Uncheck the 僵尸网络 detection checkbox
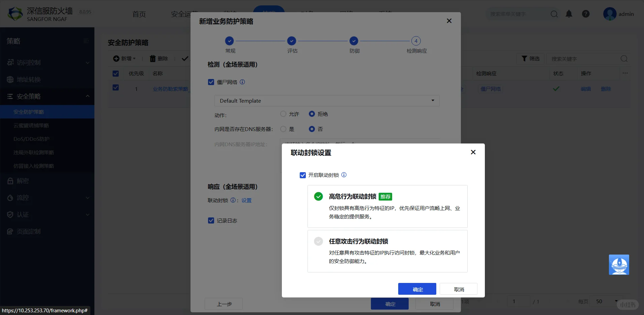The height and width of the screenshot is (315, 644). [211, 82]
